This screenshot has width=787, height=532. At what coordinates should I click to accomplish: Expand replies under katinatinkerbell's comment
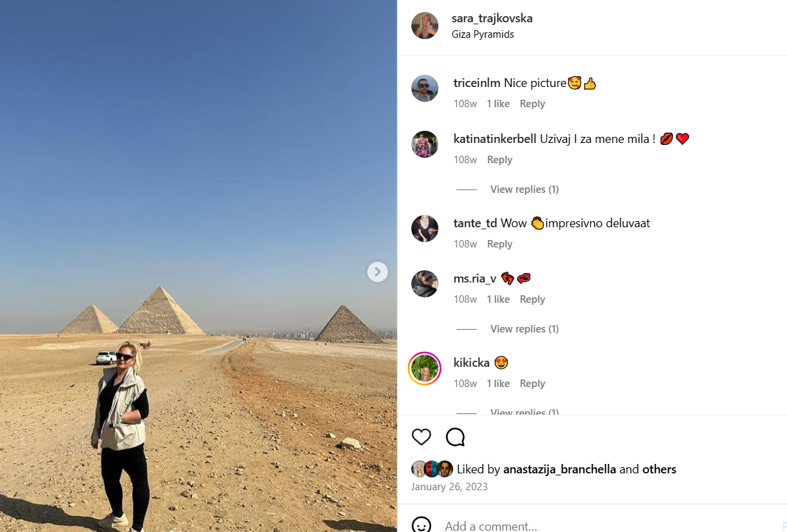click(x=524, y=189)
